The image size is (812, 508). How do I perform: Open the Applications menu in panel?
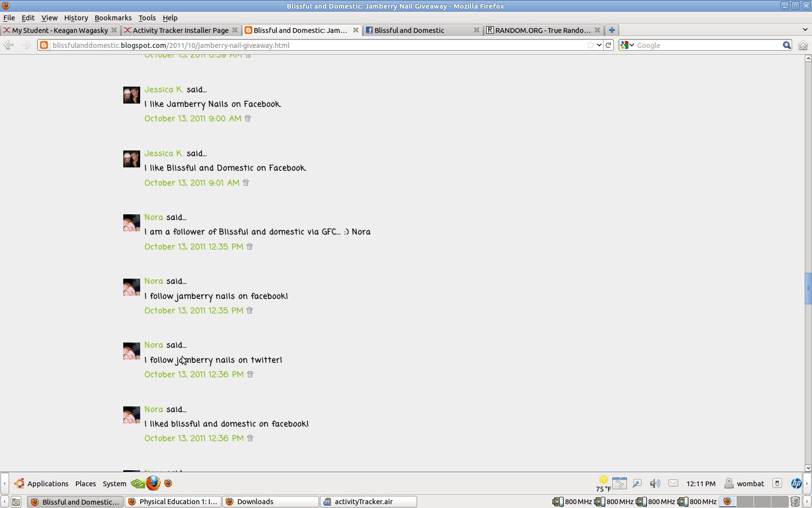[47, 483]
